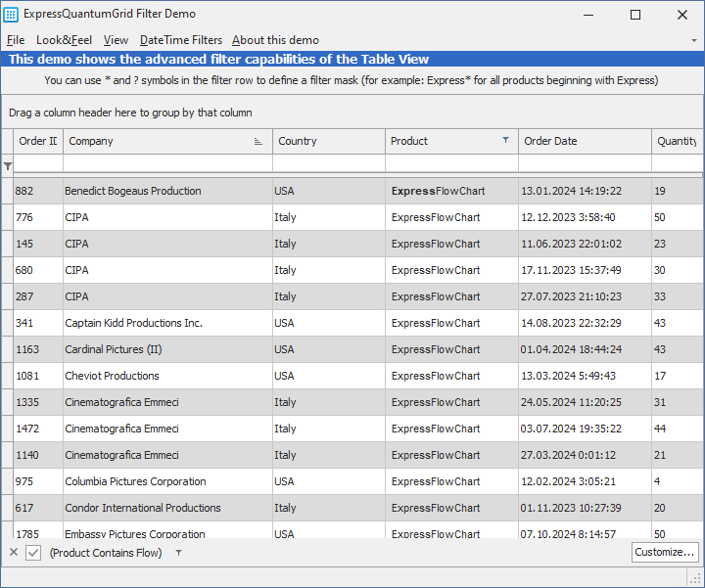Click the Order Date column header
The image size is (705, 588).
click(x=585, y=141)
